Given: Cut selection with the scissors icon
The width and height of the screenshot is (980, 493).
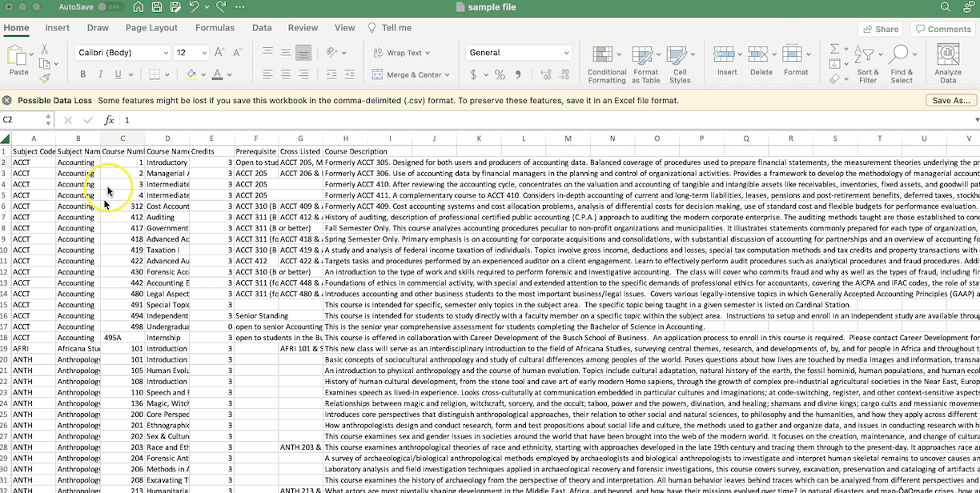Looking at the screenshot, I should click(x=44, y=49).
